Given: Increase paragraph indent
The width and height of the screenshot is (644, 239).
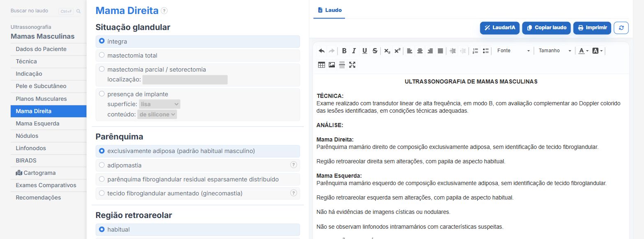Looking at the screenshot, I should [x=453, y=51].
